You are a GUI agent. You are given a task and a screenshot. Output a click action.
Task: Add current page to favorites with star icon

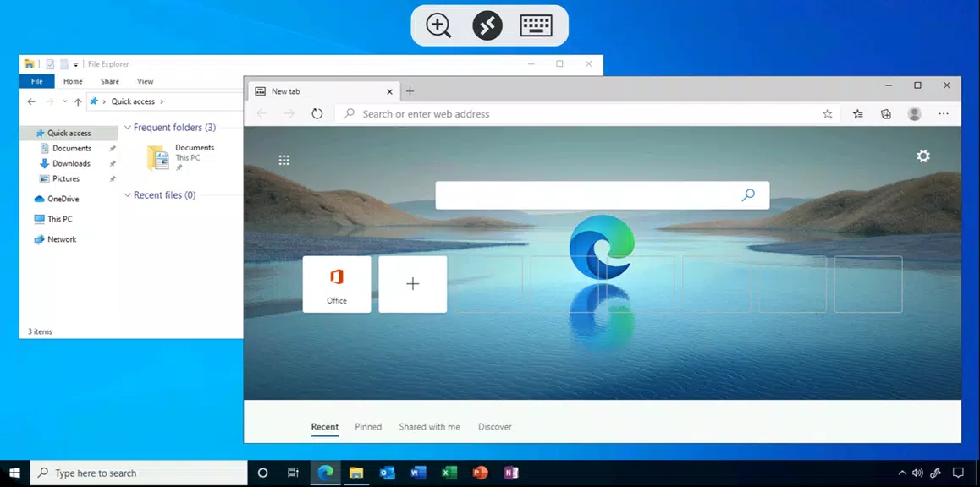pos(827,113)
